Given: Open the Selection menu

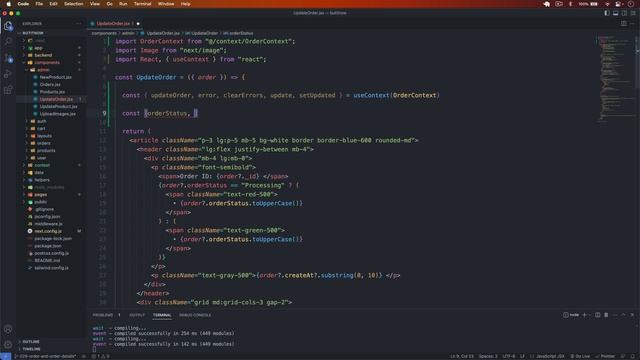Looking at the screenshot, I should coord(74,4).
